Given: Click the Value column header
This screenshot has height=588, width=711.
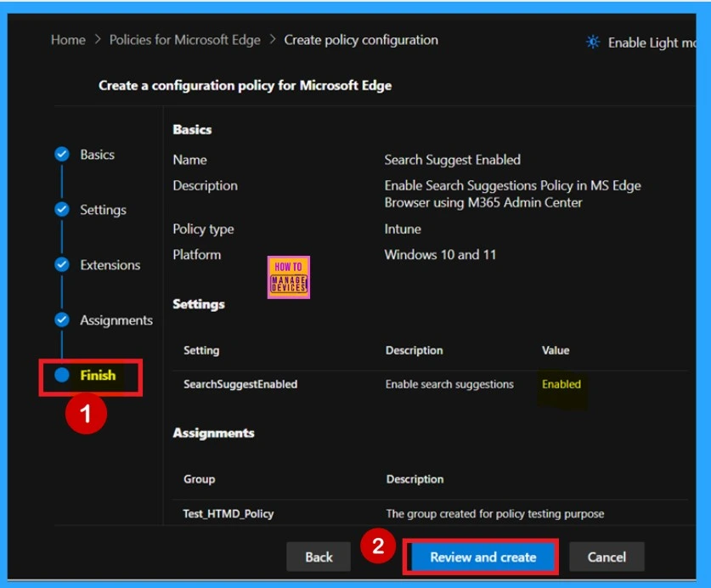Looking at the screenshot, I should (556, 350).
